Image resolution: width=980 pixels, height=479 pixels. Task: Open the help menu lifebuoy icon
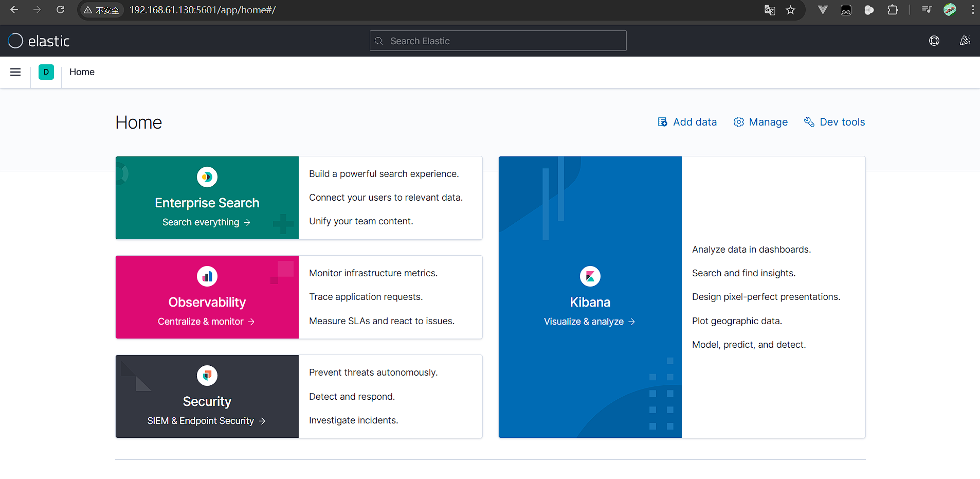click(x=934, y=41)
